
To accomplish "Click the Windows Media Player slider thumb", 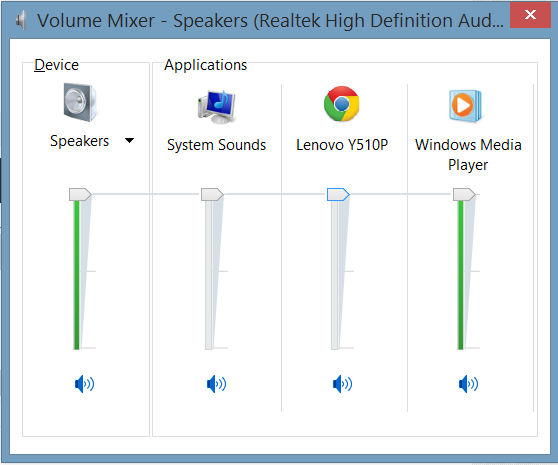I will tap(464, 195).
